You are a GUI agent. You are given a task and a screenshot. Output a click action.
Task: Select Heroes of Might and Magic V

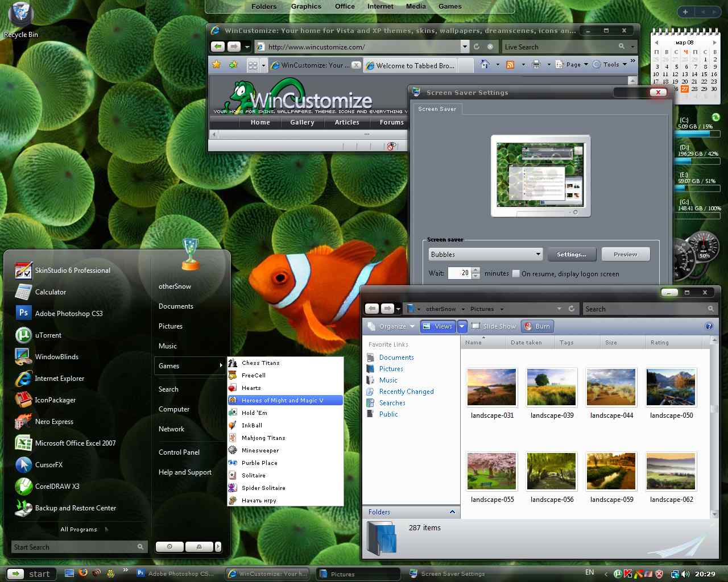[x=285, y=400]
